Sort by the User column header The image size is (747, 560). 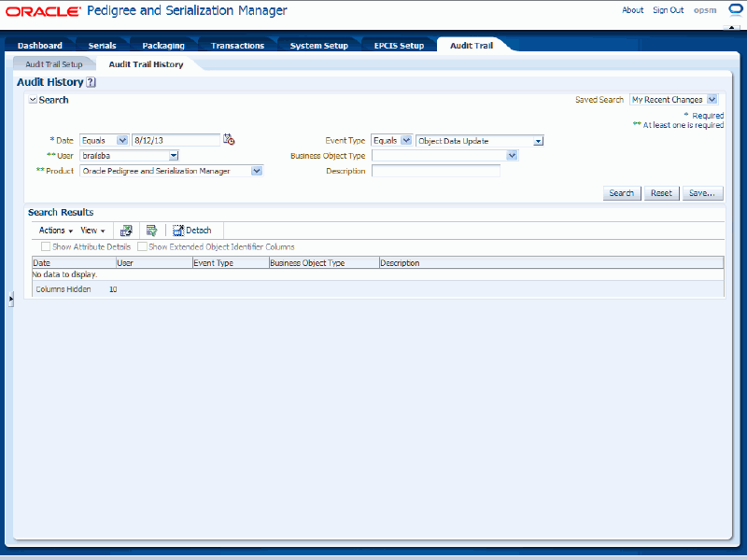click(154, 262)
